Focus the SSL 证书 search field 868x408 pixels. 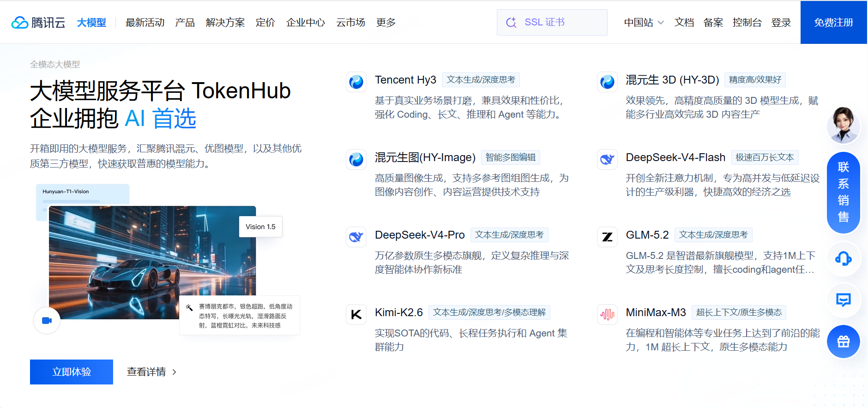552,22
